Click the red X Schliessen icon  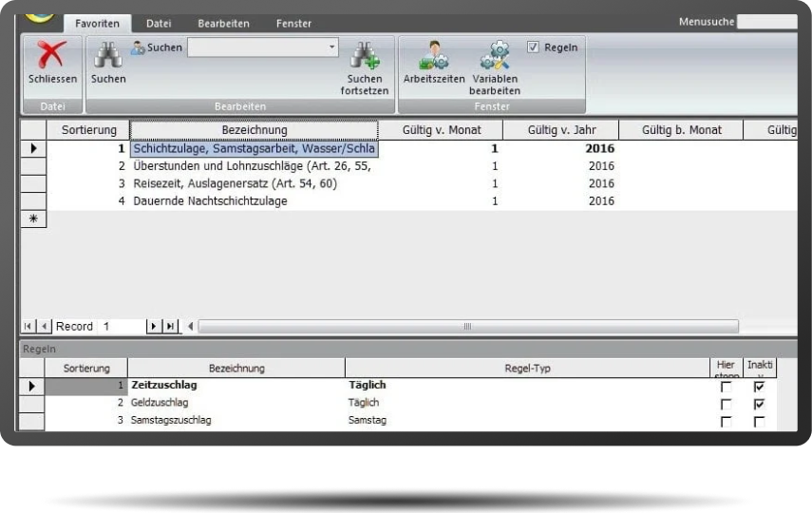tap(52, 55)
